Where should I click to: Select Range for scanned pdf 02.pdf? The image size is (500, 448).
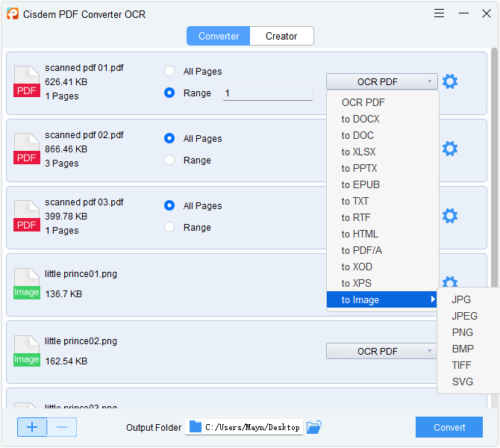tap(169, 160)
